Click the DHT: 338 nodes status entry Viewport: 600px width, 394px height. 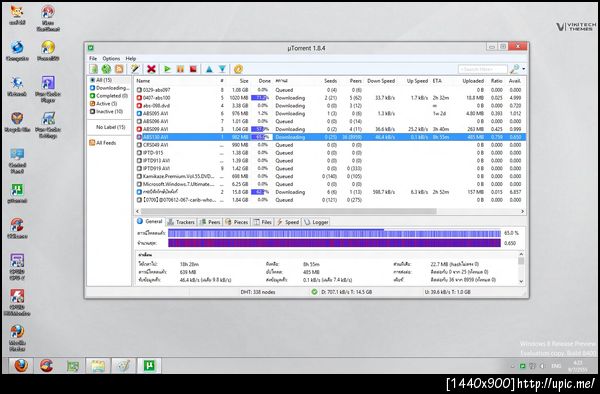coord(258,292)
